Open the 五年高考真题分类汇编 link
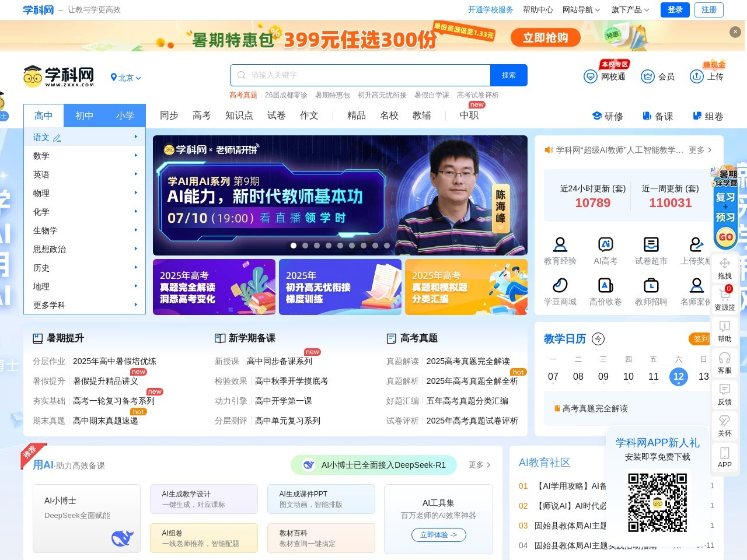 (467, 401)
